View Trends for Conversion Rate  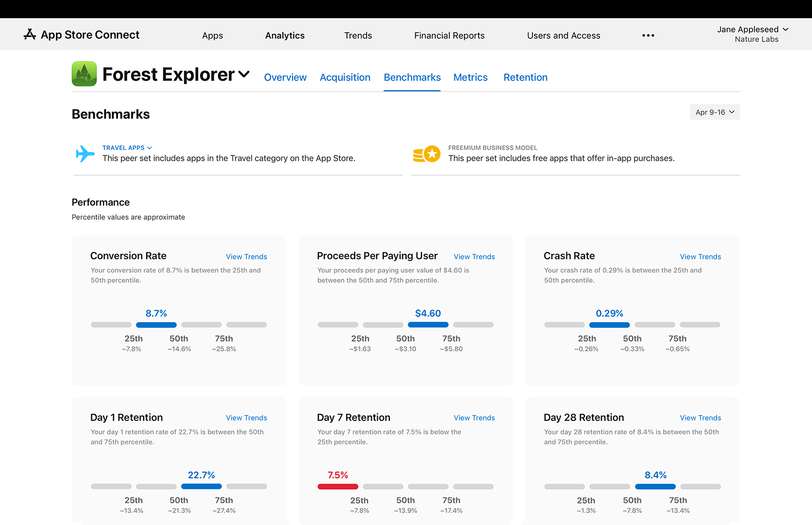tap(246, 256)
